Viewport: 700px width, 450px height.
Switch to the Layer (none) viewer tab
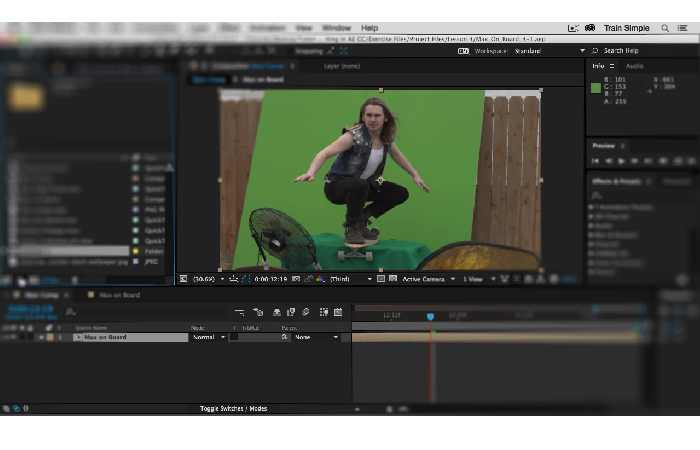[x=342, y=66]
